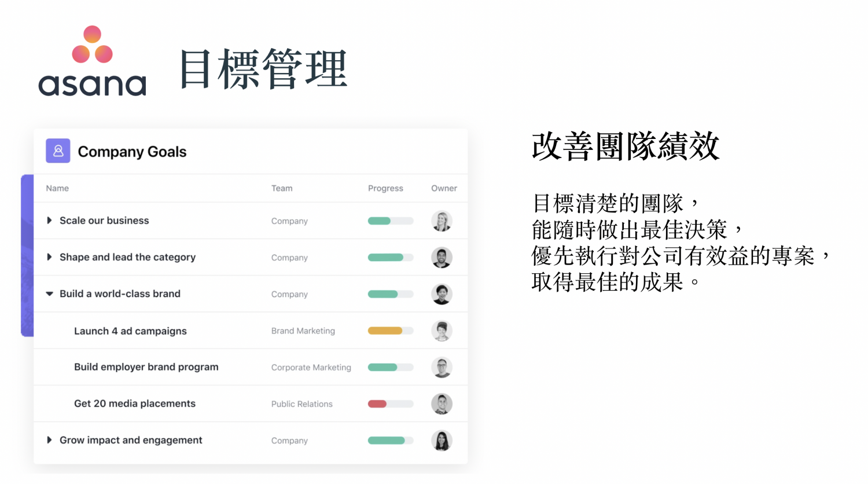Viewport: 868px width, 484px height.
Task: Click the Asana logo
Action: [92, 61]
